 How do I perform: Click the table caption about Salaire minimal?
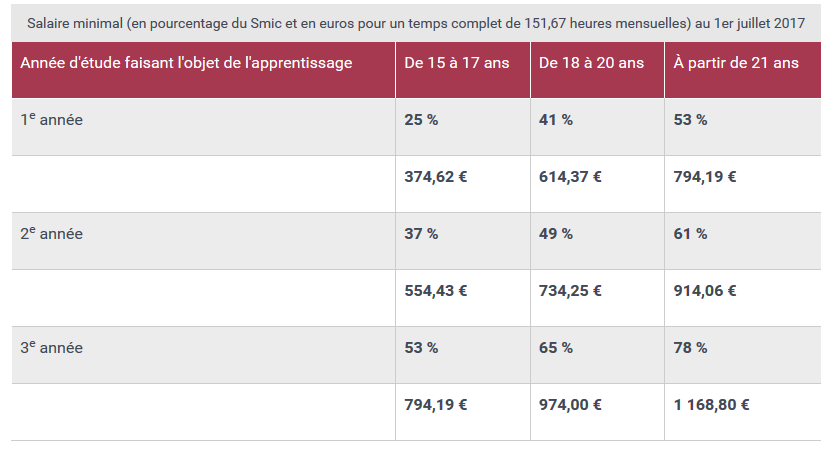click(x=417, y=23)
